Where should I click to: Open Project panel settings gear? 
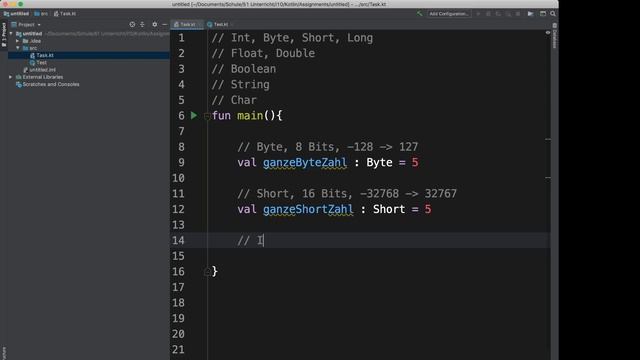click(x=154, y=24)
